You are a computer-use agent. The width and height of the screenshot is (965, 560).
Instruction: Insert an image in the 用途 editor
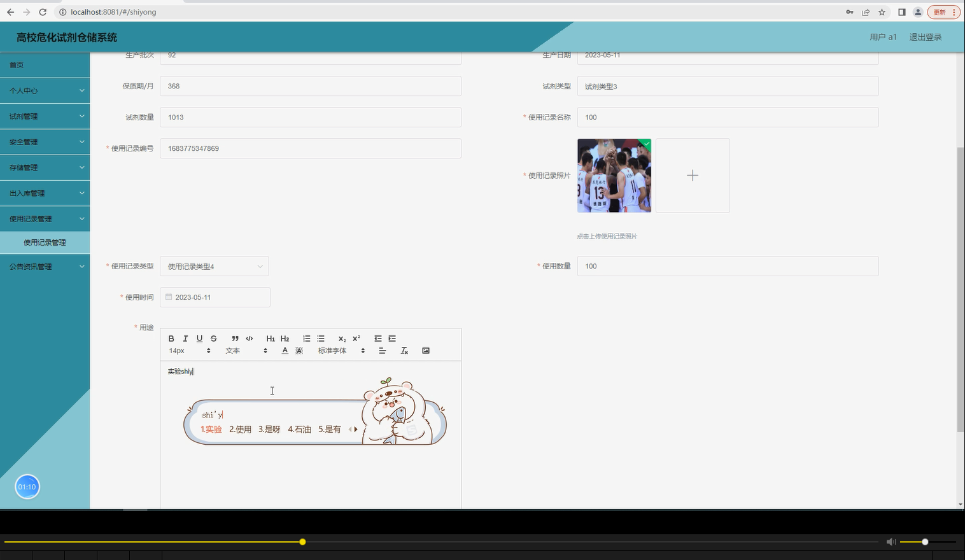425,350
